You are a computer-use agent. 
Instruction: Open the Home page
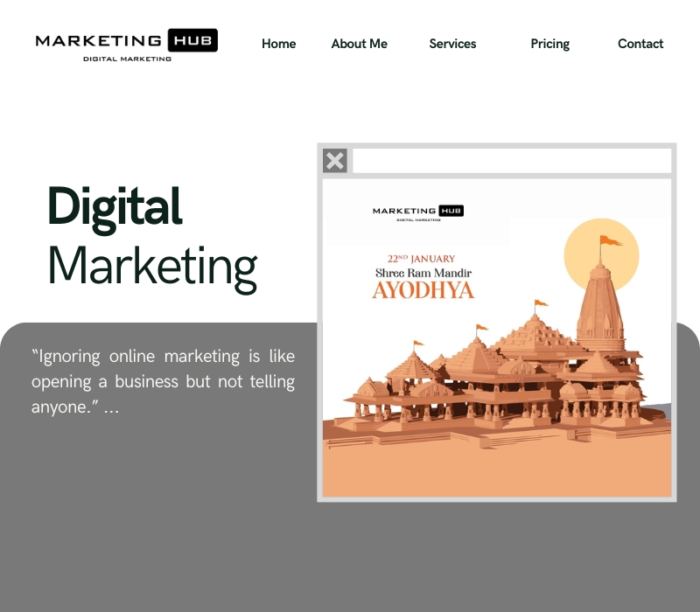coord(278,44)
